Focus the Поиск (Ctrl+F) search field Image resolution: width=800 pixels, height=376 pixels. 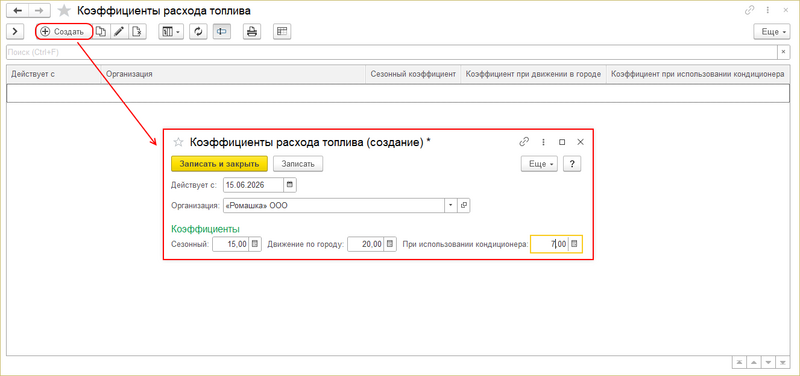391,53
